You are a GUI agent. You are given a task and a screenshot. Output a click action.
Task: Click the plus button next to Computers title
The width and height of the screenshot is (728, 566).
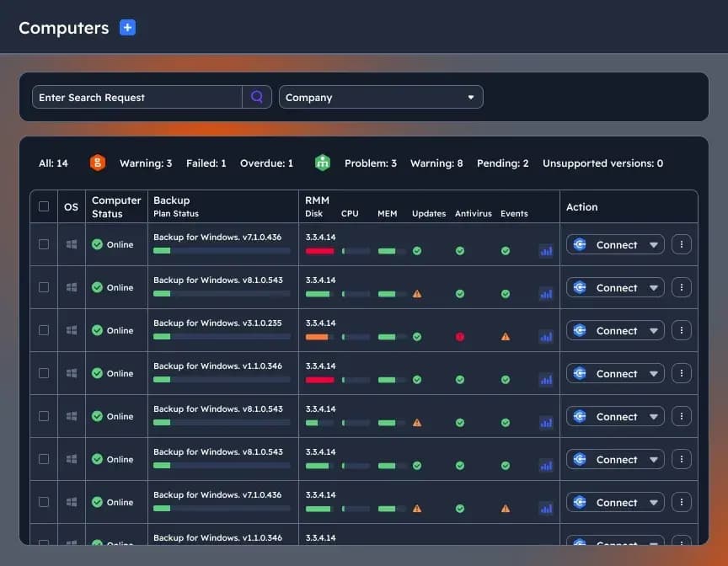[x=127, y=27]
